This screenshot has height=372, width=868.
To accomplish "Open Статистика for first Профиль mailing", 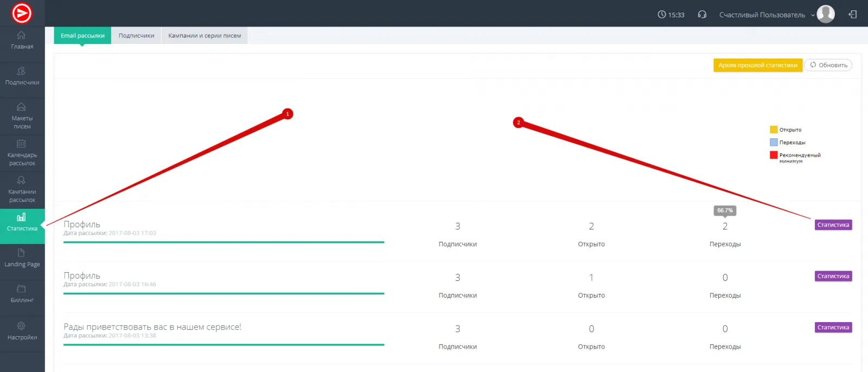I will tap(833, 225).
